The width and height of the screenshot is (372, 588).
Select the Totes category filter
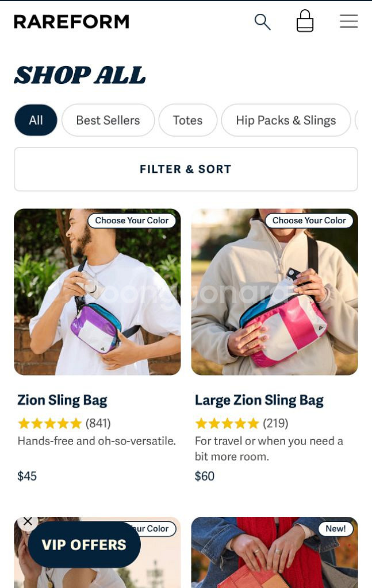[x=187, y=120]
